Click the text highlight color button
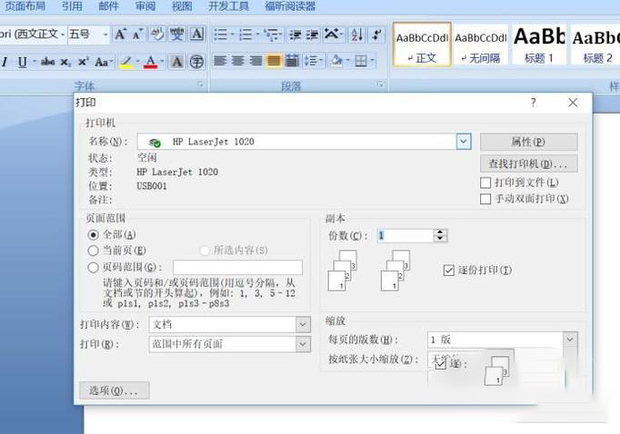 [x=127, y=62]
